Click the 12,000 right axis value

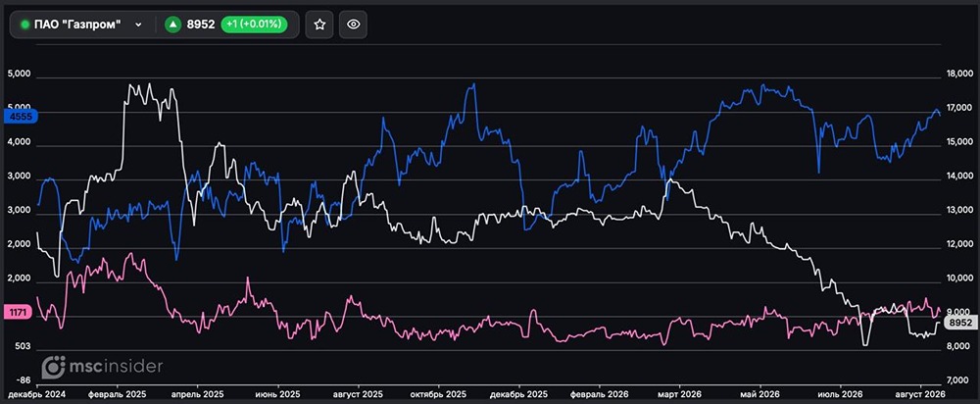pos(959,245)
